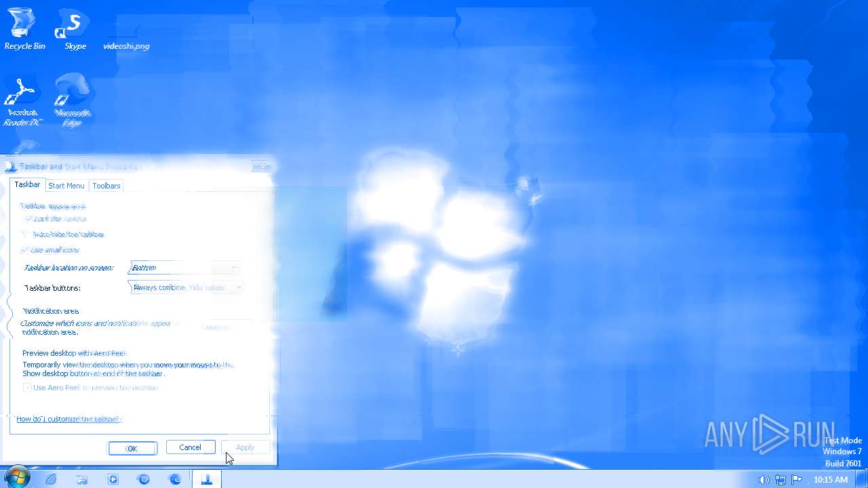The width and height of the screenshot is (868, 488).
Task: Launch Microsoft Edge from the taskbar
Action: 175,479
